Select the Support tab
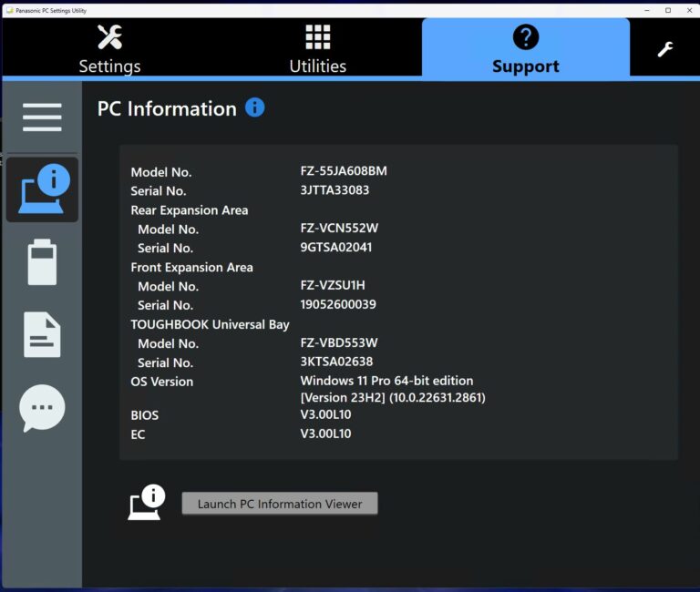Viewport: 700px width, 592px height. point(525,49)
